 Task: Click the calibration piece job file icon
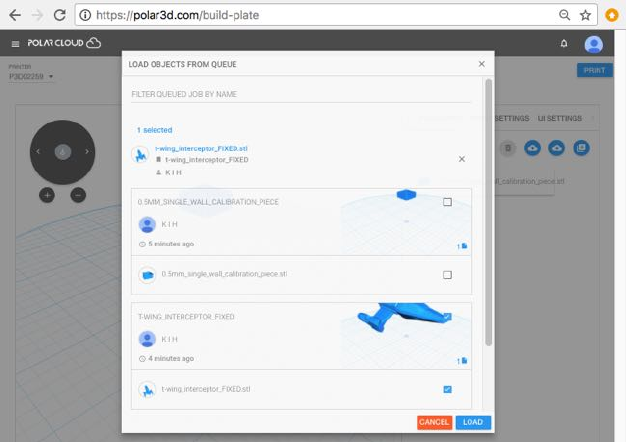point(462,246)
